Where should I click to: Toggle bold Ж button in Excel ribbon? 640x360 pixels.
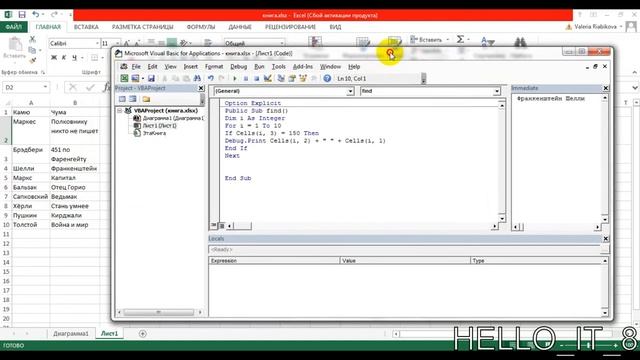[53, 58]
